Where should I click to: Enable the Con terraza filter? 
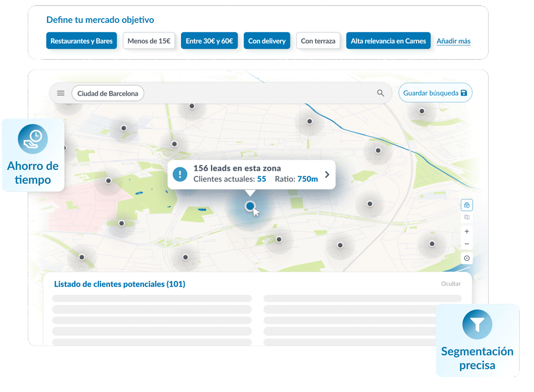[x=318, y=41]
